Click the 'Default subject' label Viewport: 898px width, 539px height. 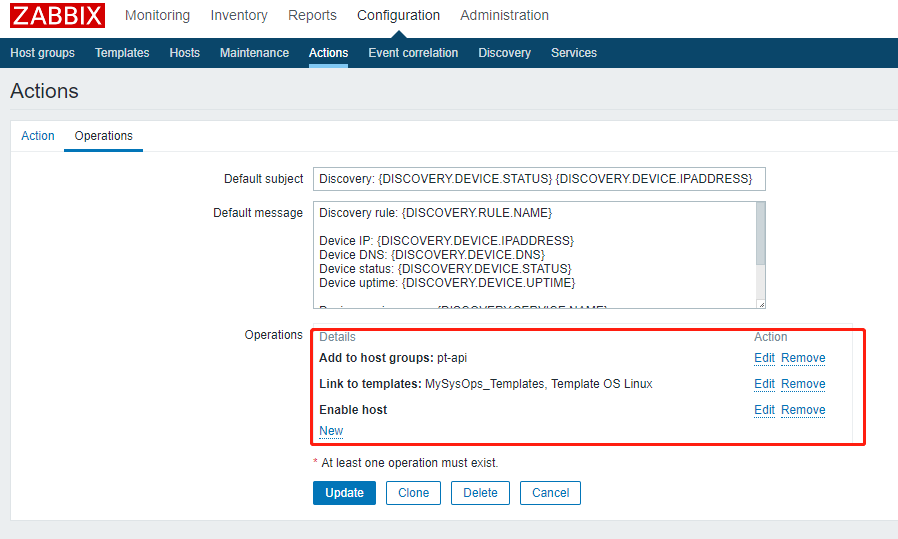coord(263,179)
